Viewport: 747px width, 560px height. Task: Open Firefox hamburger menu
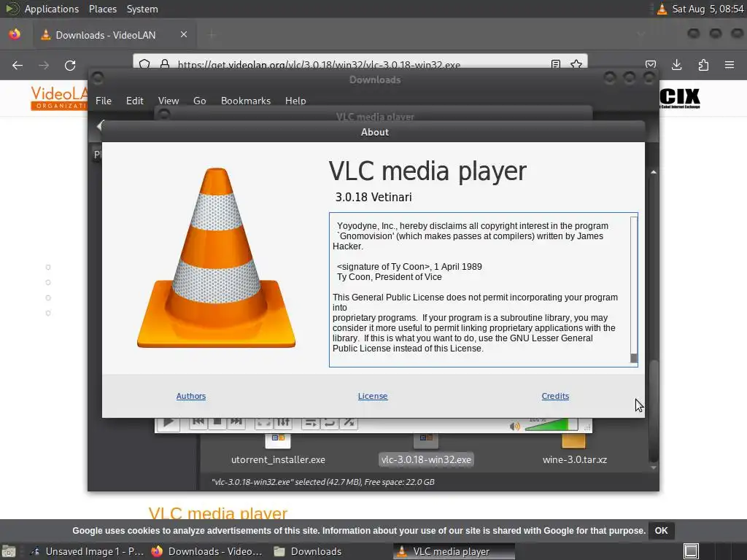pyautogui.click(x=729, y=65)
